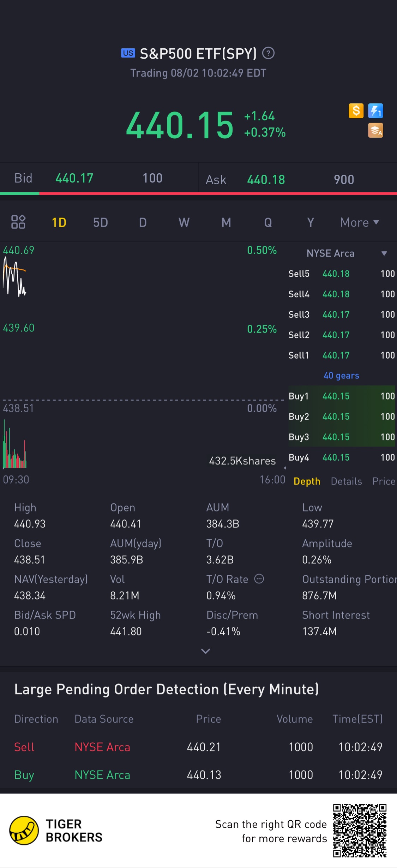Select the 1D chart period
Viewport: 397px width, 868px height.
(59, 222)
